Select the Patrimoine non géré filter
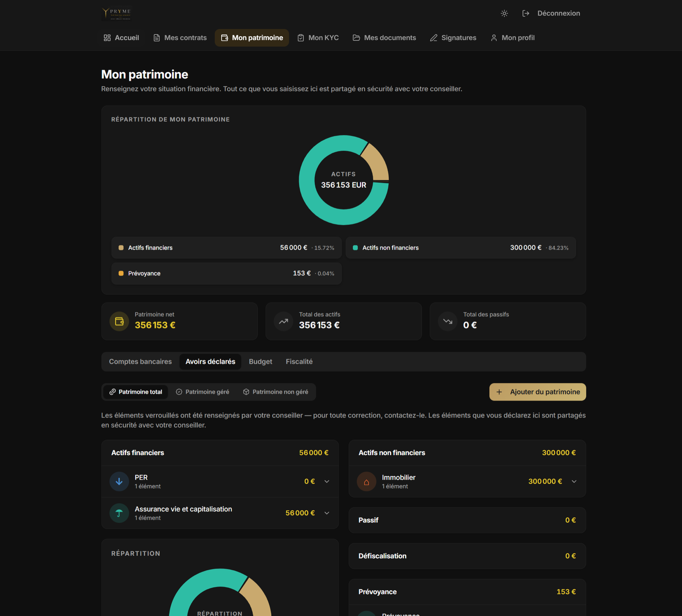The width and height of the screenshot is (682, 616). point(275,392)
